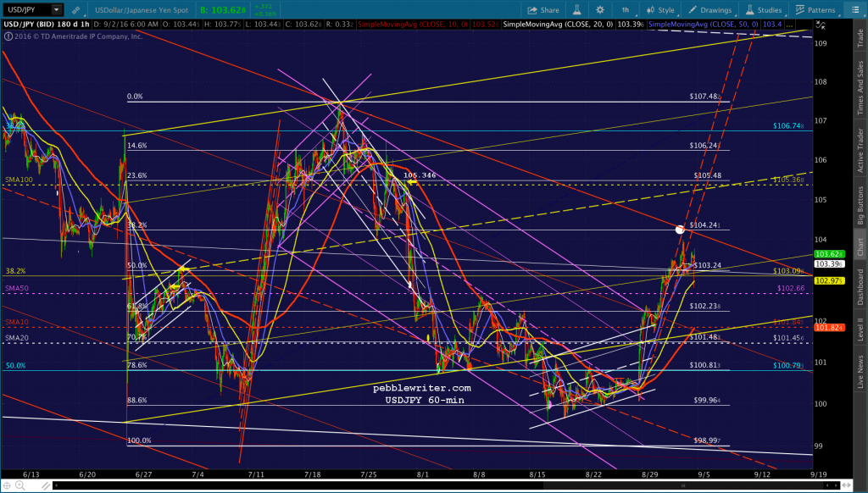This screenshot has height=493, width=868.
Task: Click the 0.0% Fibonacci retracement label
Action: pyautogui.click(x=135, y=97)
